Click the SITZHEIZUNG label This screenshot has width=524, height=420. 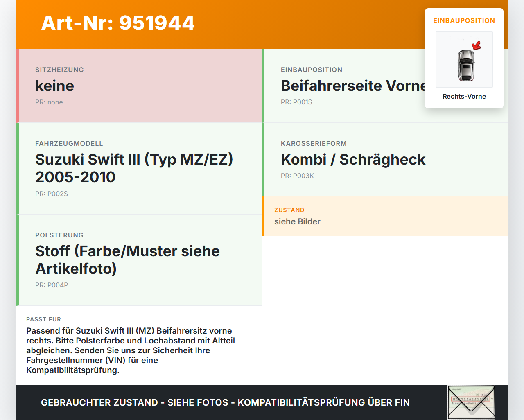(x=59, y=70)
